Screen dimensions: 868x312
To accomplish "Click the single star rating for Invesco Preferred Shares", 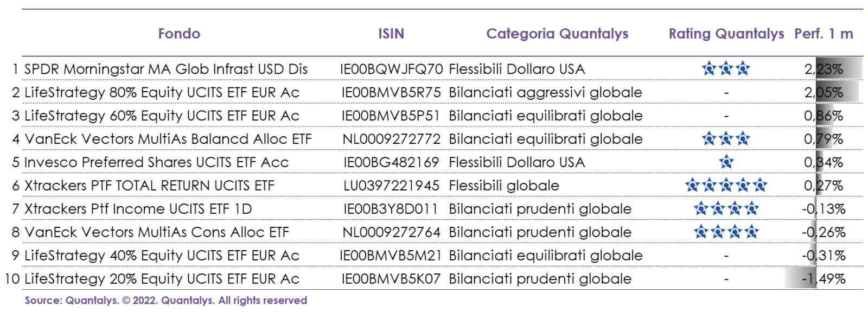I will click(726, 162).
